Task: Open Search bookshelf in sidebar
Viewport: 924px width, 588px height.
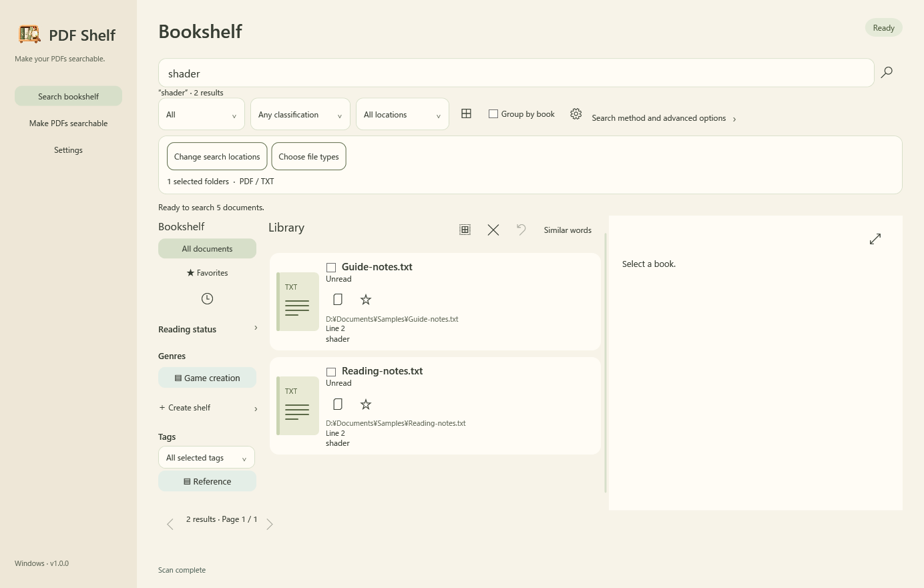Action: 68,96
